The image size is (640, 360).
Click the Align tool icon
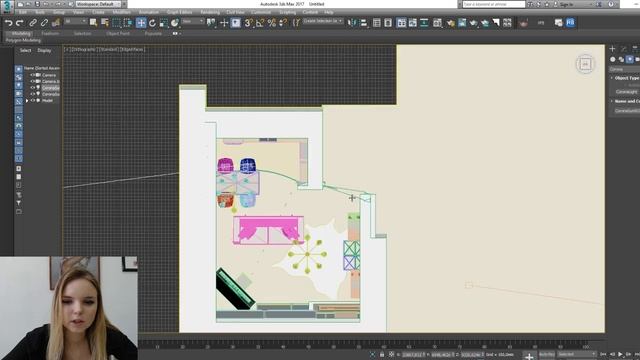[x=363, y=23]
